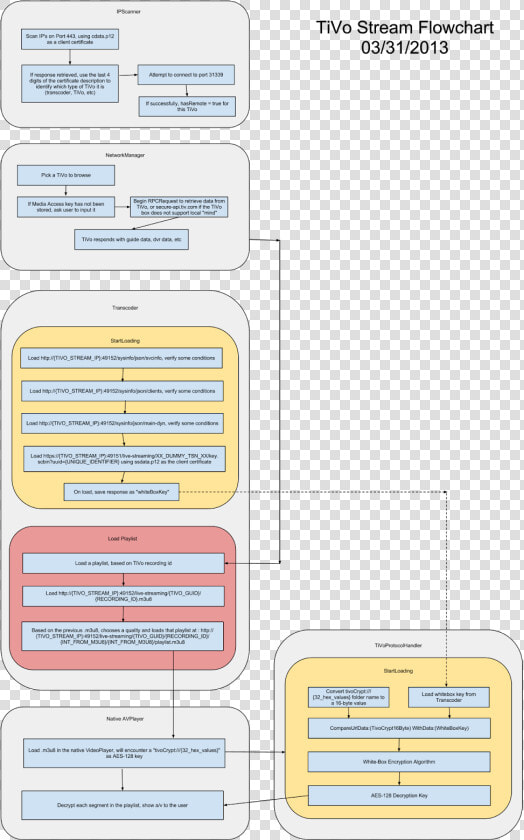Click the 'Based on the previous .m3u8' box

coord(122,636)
